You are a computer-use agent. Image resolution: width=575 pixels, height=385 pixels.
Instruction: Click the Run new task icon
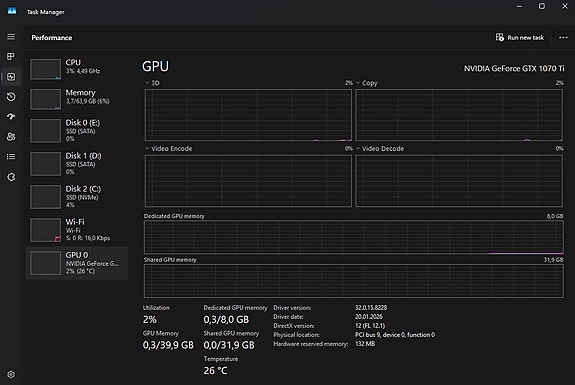click(499, 37)
